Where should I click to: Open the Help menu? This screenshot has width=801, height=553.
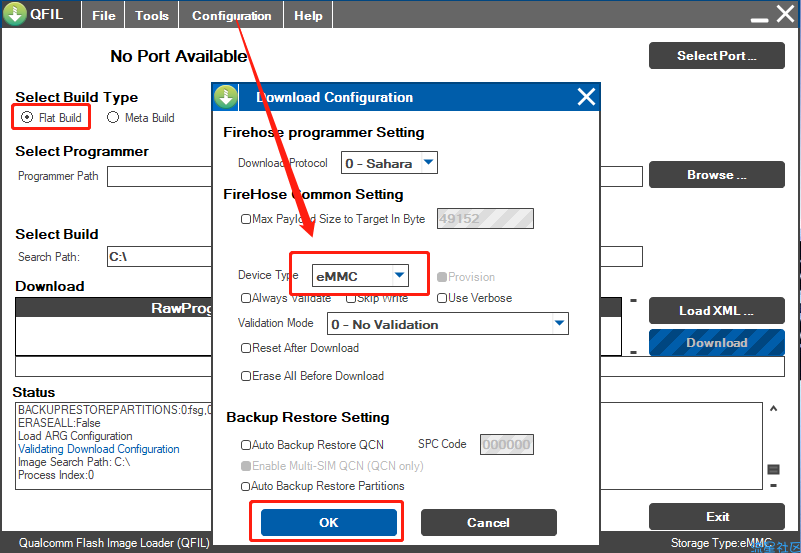[308, 15]
